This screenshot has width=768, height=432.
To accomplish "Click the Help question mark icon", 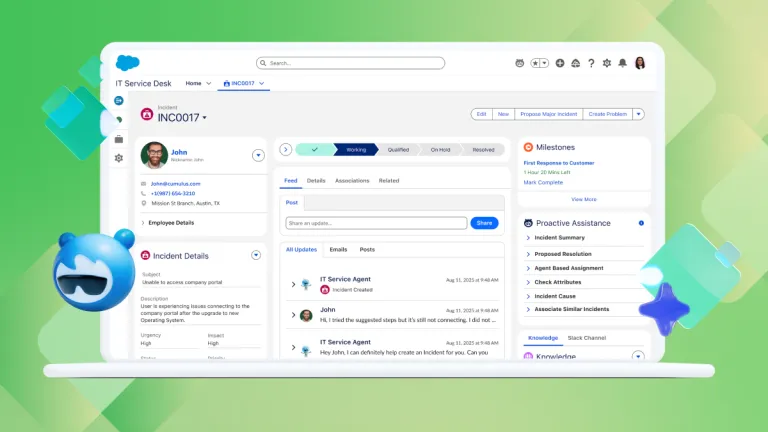I will (x=591, y=63).
